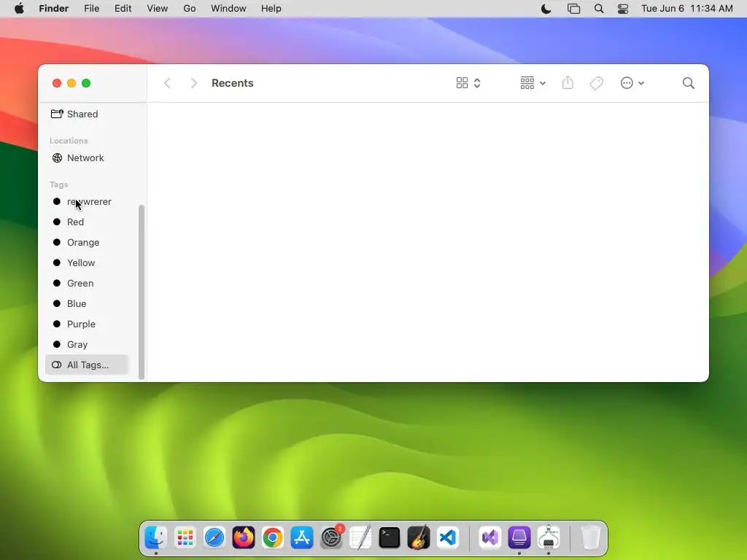Launch Safari from the Dock

tap(214, 537)
